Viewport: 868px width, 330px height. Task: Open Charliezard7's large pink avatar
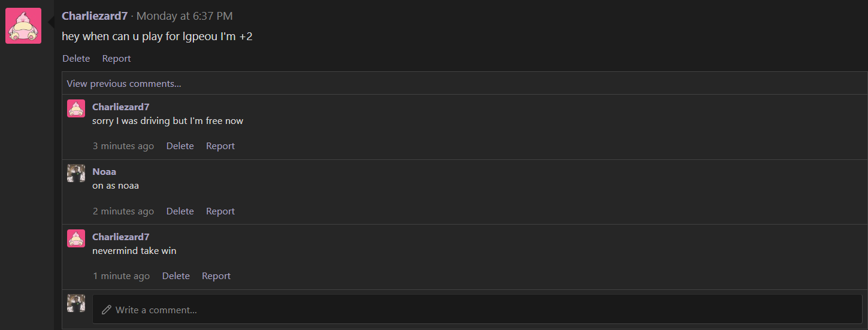coord(23,26)
